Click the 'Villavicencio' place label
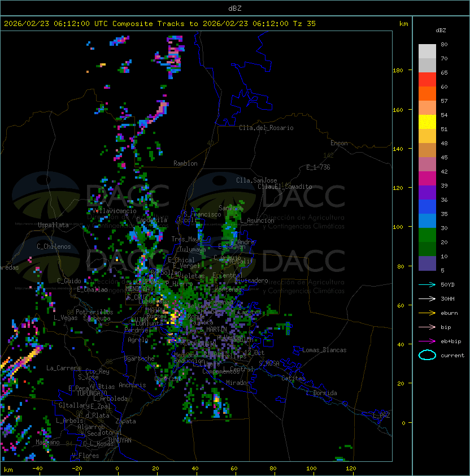Viewport: 470px width, 476px height. (114, 211)
